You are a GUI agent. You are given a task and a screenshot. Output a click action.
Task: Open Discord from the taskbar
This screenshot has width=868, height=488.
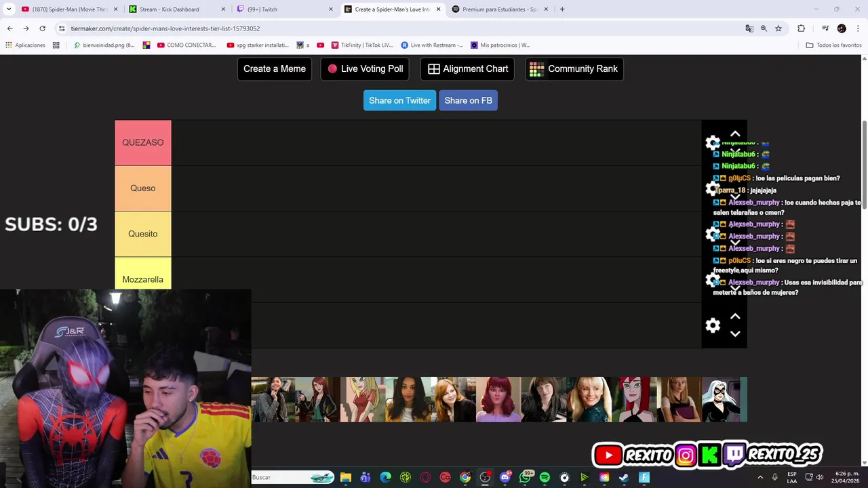505,477
